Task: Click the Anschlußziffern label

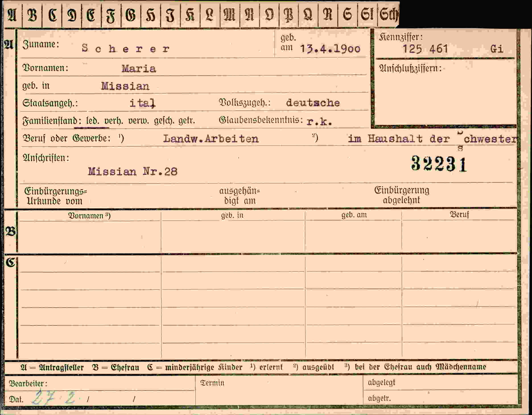Action: [x=410, y=68]
